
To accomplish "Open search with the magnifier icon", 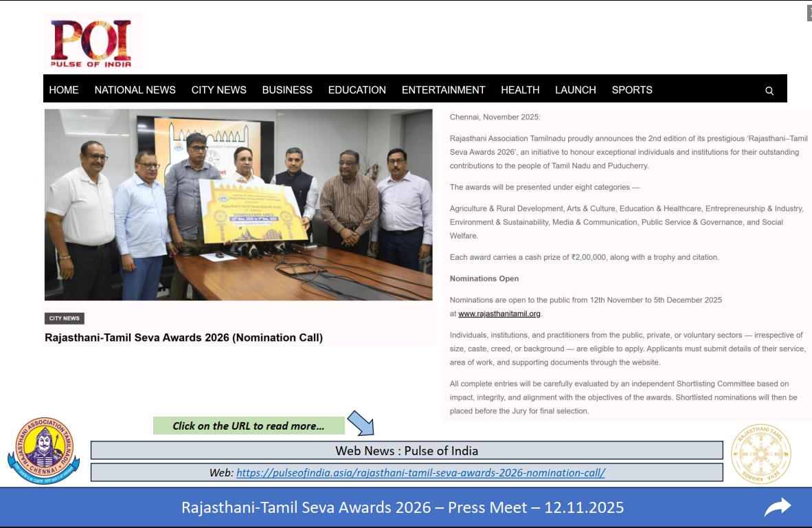I will coord(769,91).
